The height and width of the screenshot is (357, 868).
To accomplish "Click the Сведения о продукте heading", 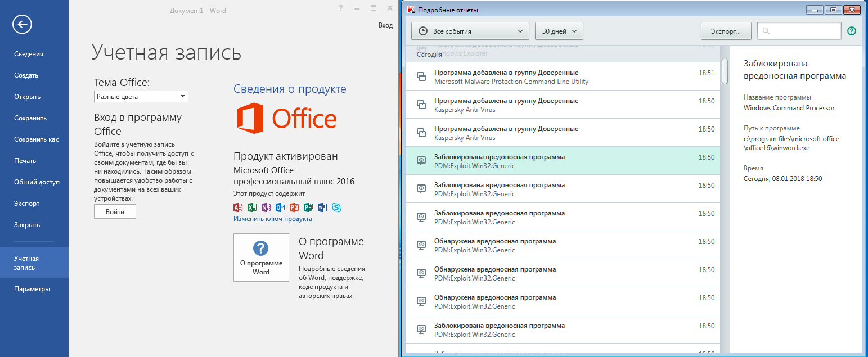I will point(290,89).
